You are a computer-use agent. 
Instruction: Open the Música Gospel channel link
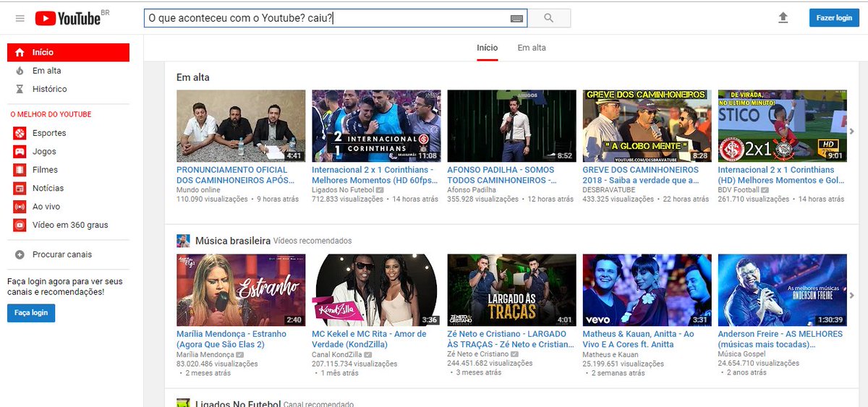(x=741, y=355)
